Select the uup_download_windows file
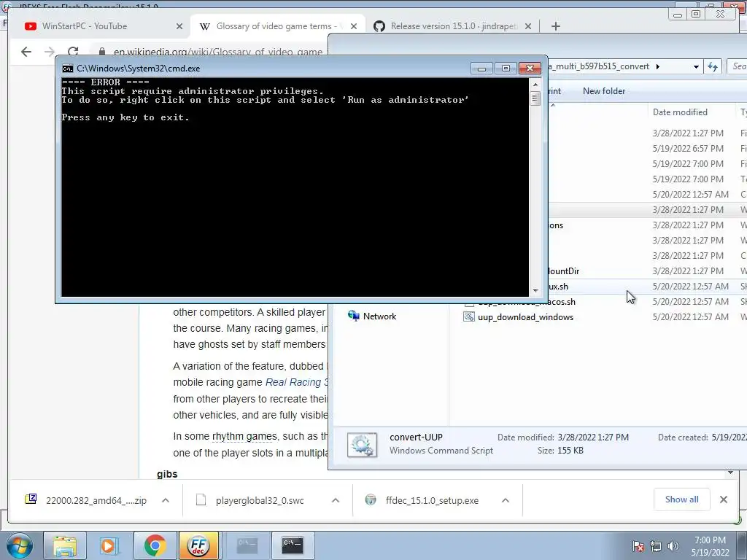747x560 pixels. click(x=525, y=317)
